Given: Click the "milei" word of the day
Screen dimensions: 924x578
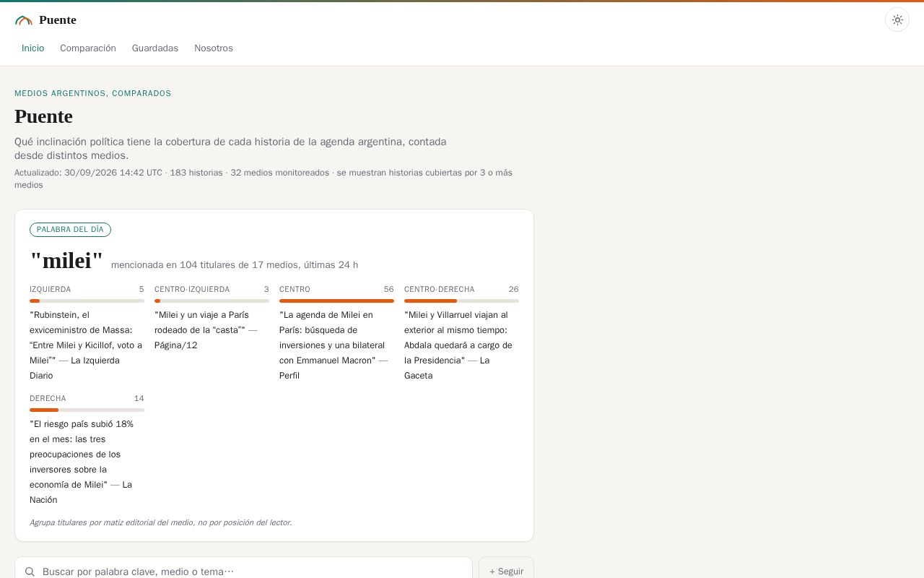Looking at the screenshot, I should [x=66, y=261].
